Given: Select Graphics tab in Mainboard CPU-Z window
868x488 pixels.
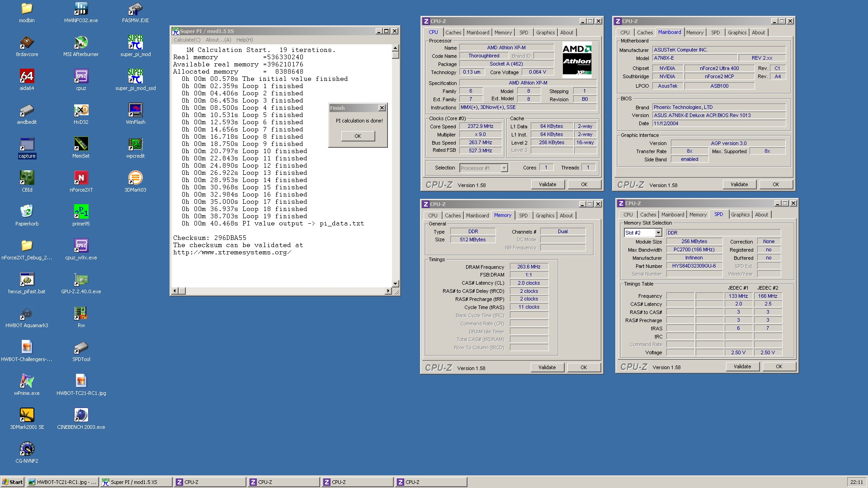Looking at the screenshot, I should coord(737,33).
